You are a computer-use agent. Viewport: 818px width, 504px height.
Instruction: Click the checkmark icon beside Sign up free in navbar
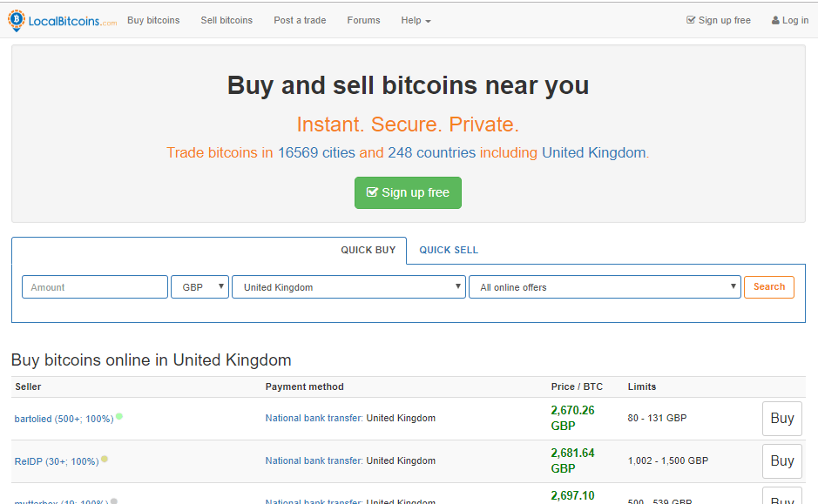point(691,20)
